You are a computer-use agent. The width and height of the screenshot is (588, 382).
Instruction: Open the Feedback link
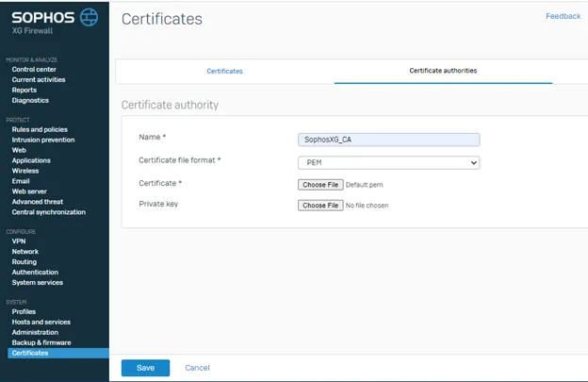pos(563,16)
